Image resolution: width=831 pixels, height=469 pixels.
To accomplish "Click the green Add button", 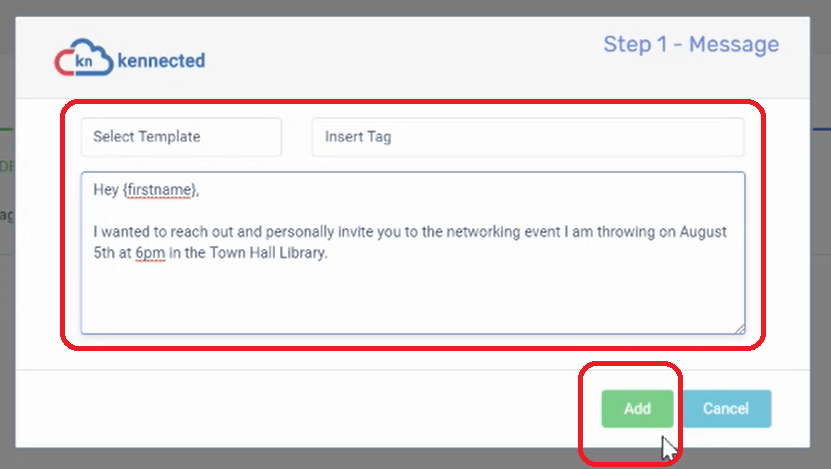I will [x=637, y=409].
